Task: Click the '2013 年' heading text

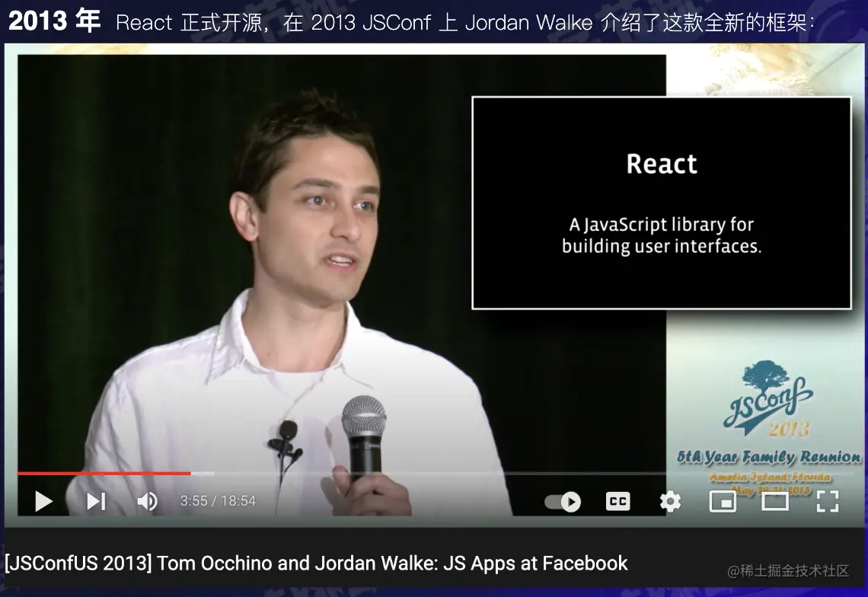Action: pyautogui.click(x=54, y=21)
